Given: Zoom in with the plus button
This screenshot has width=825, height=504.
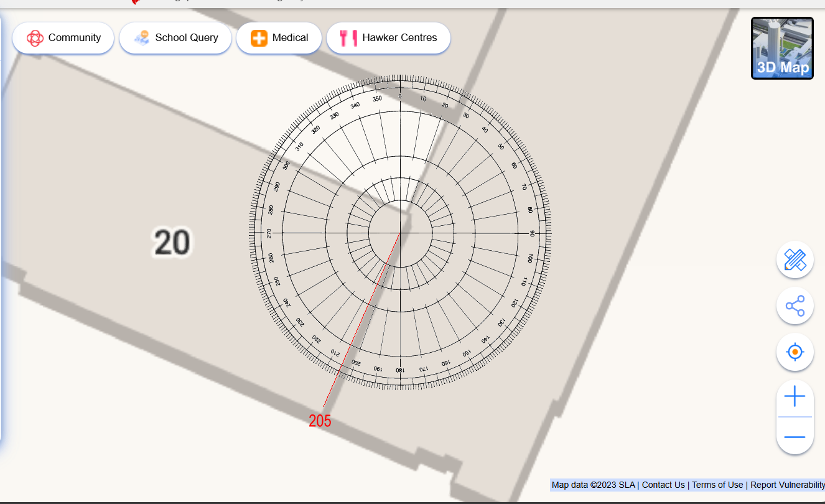Looking at the screenshot, I should click(795, 397).
